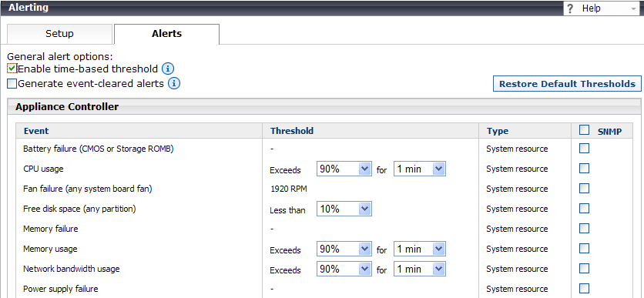Viewport: 644px width, 298px height.
Task: Click info icon for event-cleared alerts
Action: [174, 84]
